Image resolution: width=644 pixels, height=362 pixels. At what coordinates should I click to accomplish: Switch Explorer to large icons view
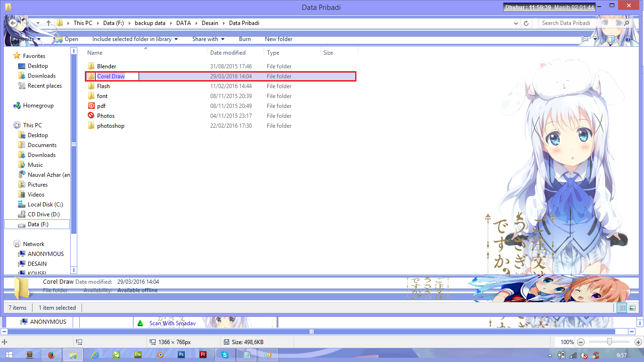coord(632,308)
